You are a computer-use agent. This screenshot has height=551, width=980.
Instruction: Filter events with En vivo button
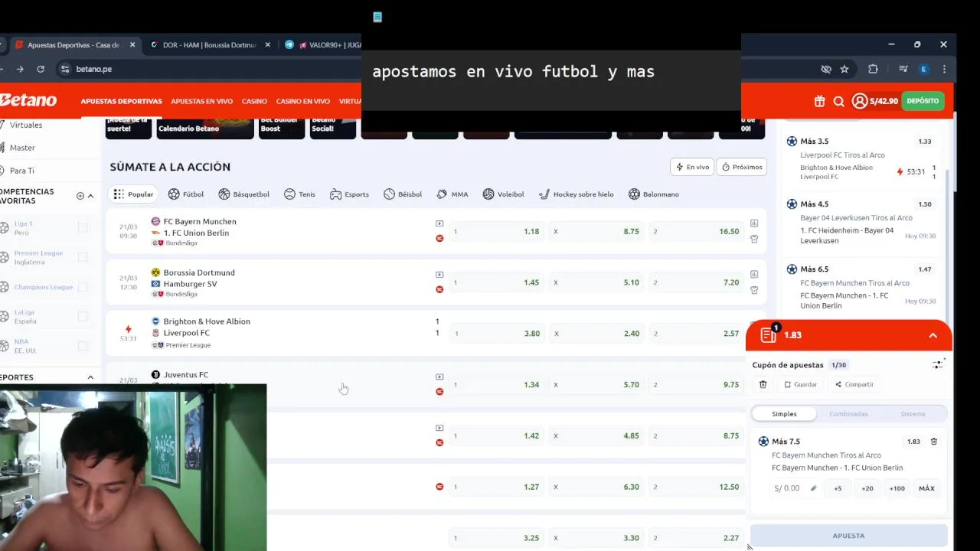click(x=693, y=167)
